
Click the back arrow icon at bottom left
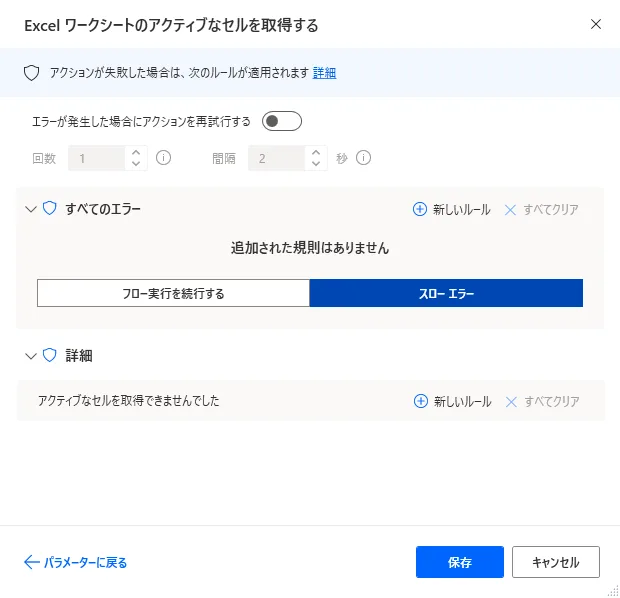click(31, 562)
